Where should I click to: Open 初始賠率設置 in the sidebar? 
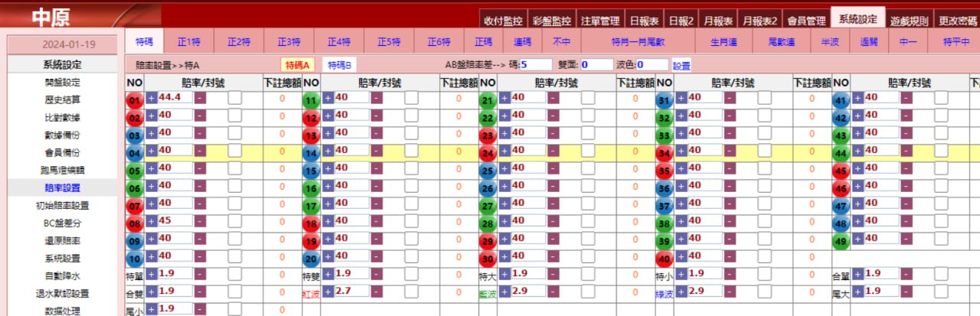tap(62, 205)
